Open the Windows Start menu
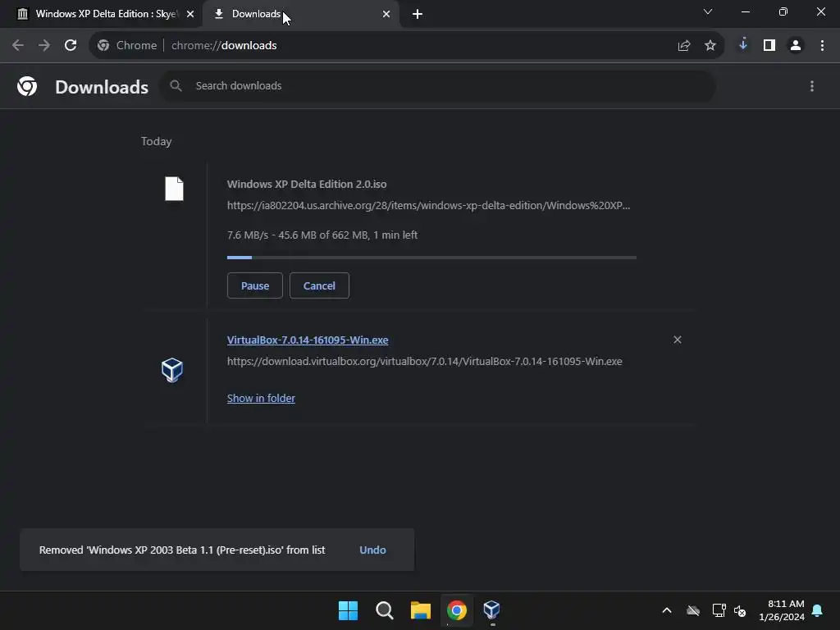Screen dimensions: 840x630 348,610
